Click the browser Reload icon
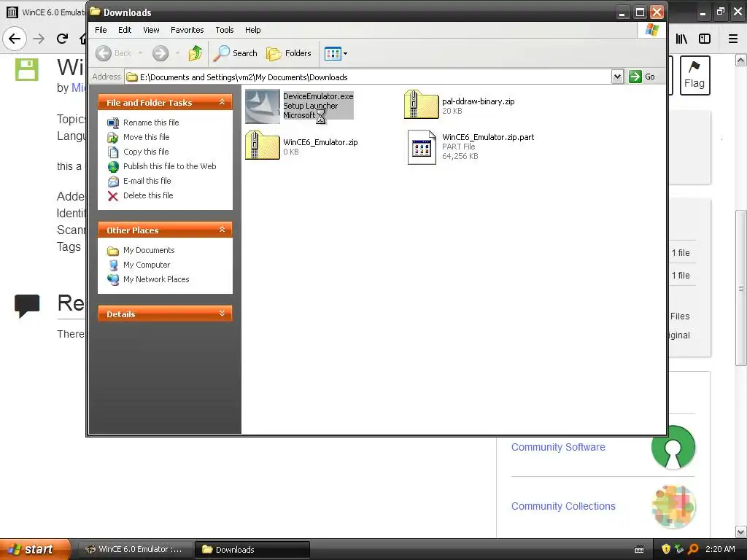Screen dimensions: 747x560 [x=62, y=39]
